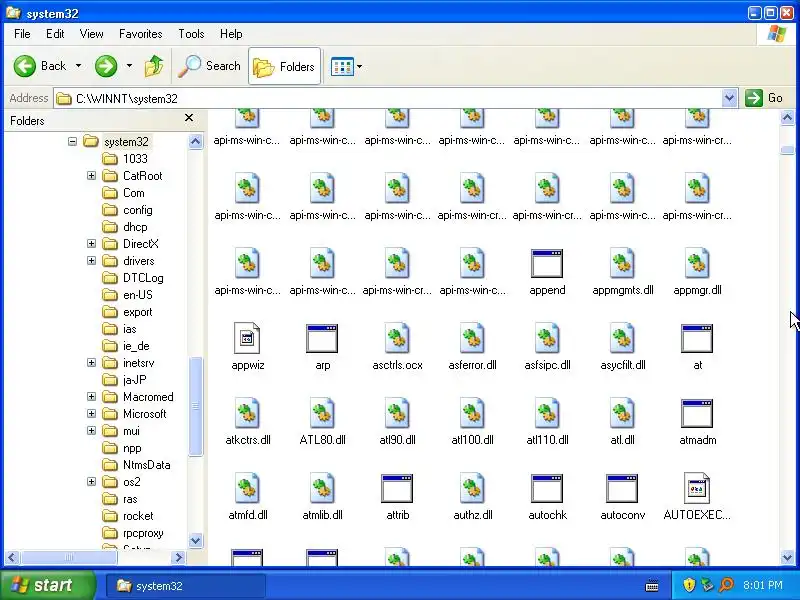The width and height of the screenshot is (800, 600).
Task: Open the Search pane
Action: click(x=209, y=66)
